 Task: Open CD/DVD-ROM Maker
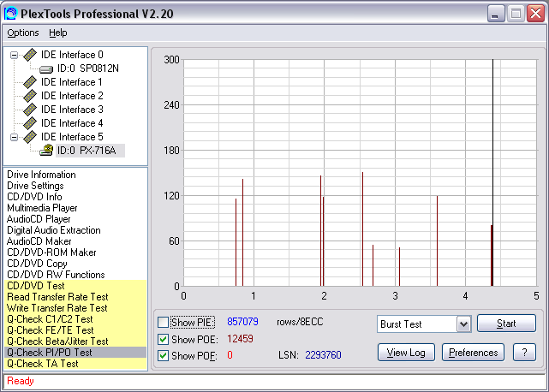[51, 252]
